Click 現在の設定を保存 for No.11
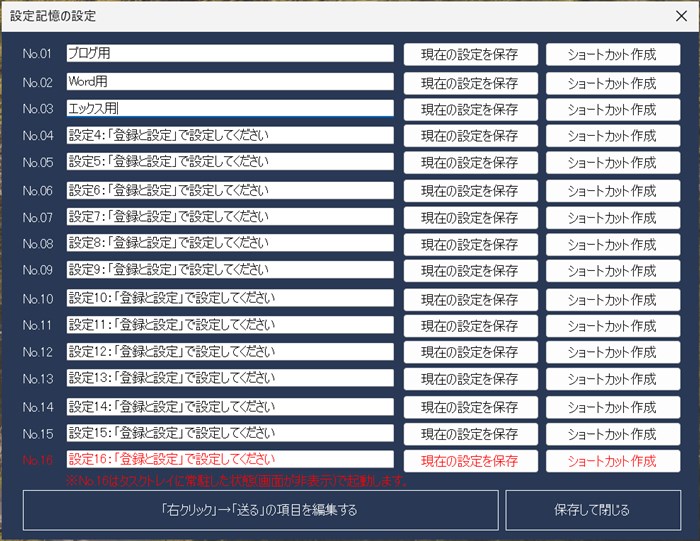Viewport: 700px width, 541px height. [x=471, y=326]
